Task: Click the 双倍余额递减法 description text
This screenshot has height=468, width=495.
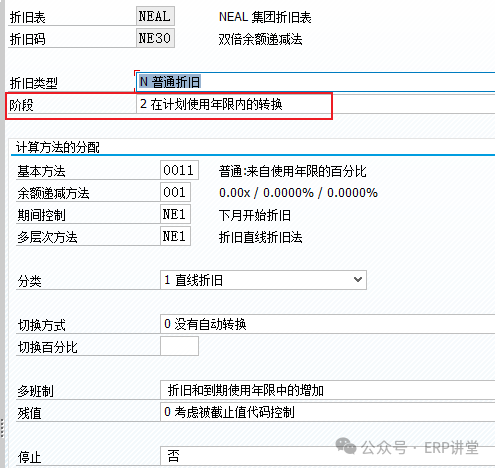Action: point(260,39)
